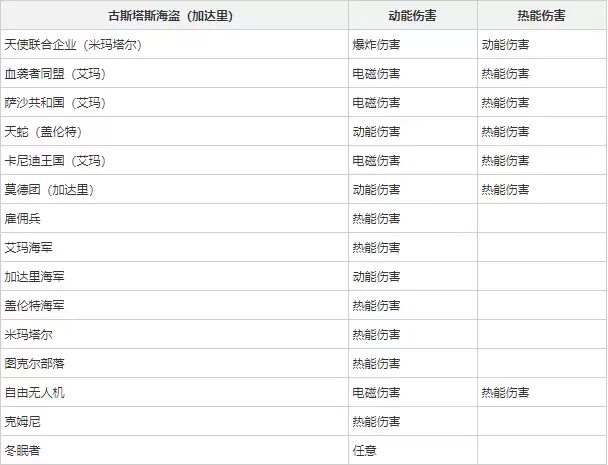608x465 pixels.
Task: Click 电磁伤害 in the 血袭者同盟 row
Action: point(376,74)
